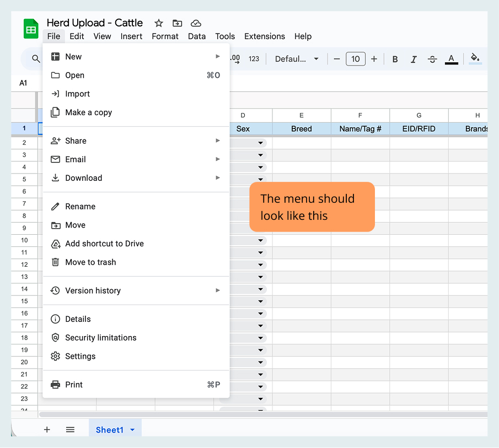Open the Extensions menu
Image resolution: width=499 pixels, height=448 pixels.
pos(265,36)
